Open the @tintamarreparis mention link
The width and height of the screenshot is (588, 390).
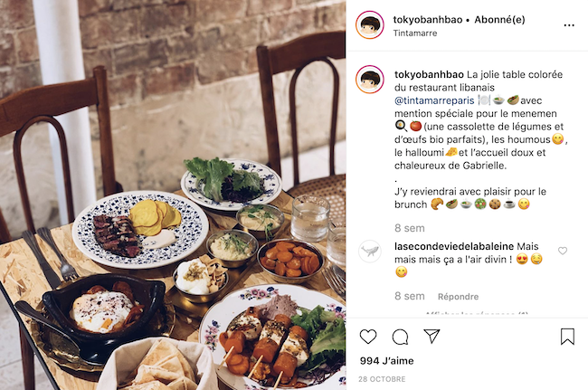tap(434, 100)
